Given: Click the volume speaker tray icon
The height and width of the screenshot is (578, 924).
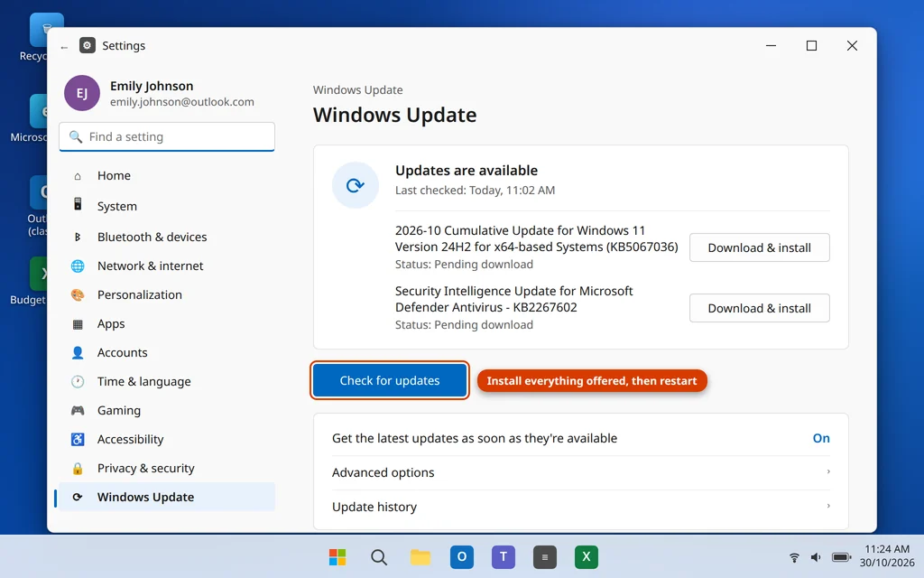Looking at the screenshot, I should [816, 557].
